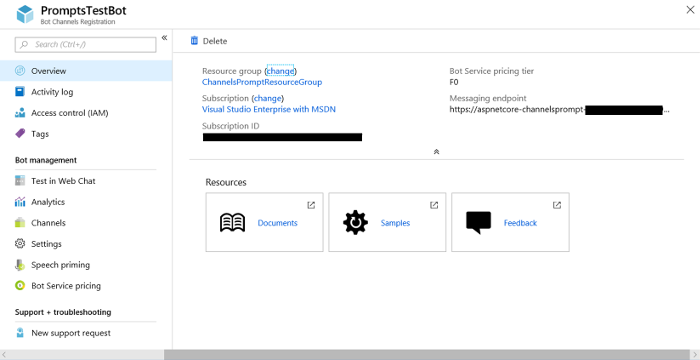This screenshot has width=700, height=360.
Task: Click the Support + troubleshooting heading
Action: pyautogui.click(x=63, y=312)
